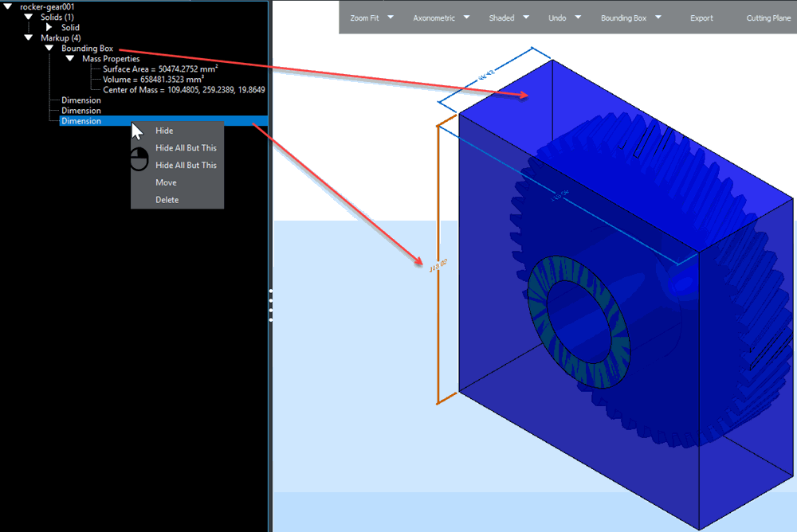Click the dotted panel splitter handle

(x=271, y=305)
